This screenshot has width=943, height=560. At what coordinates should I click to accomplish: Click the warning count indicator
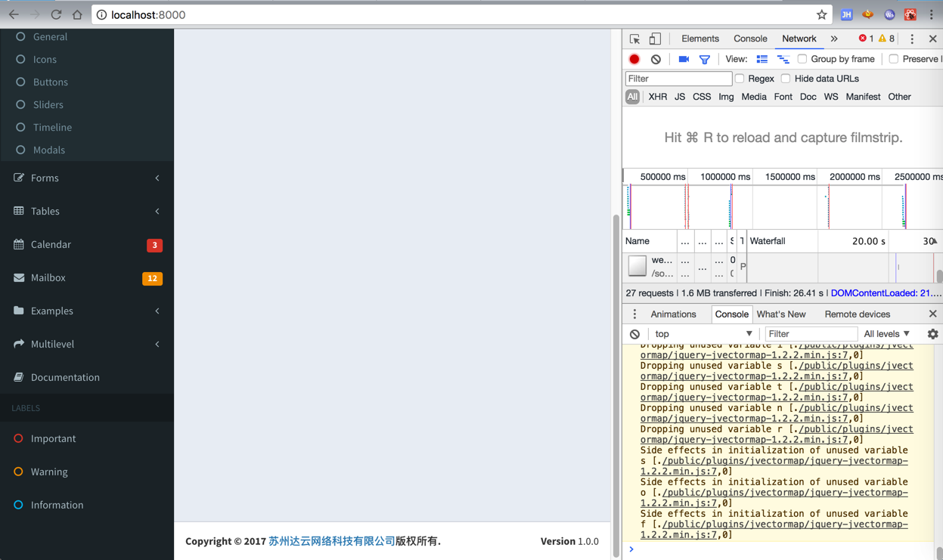(886, 39)
